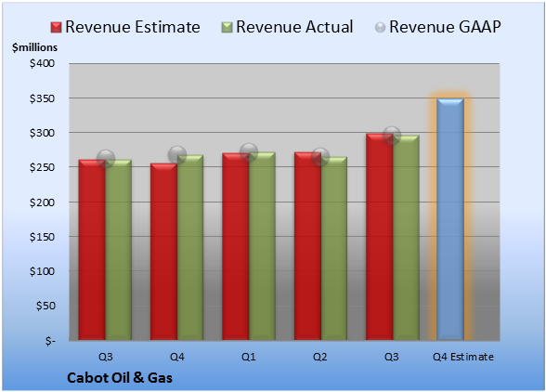Click the $350 axis value
Viewport: 546px width, 392px height.
point(42,98)
